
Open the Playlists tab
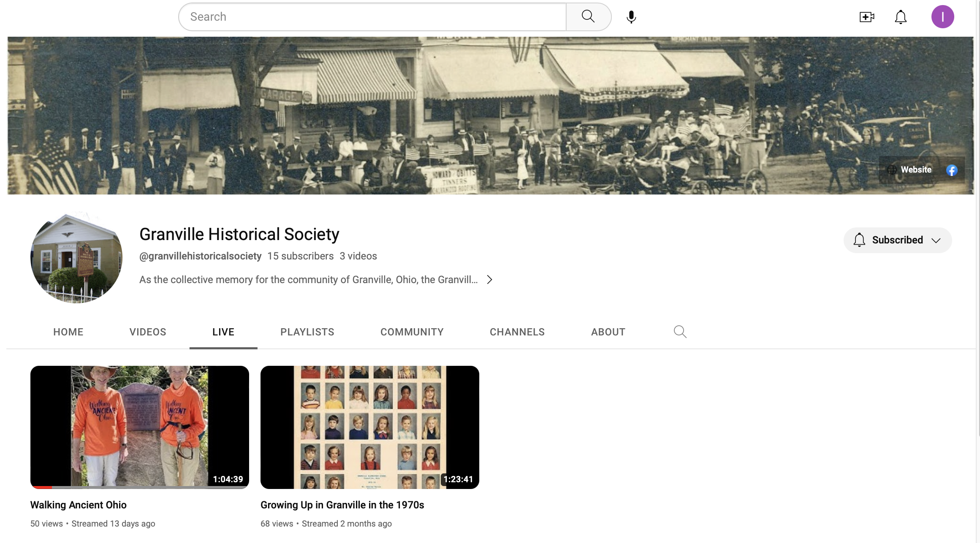pos(307,332)
